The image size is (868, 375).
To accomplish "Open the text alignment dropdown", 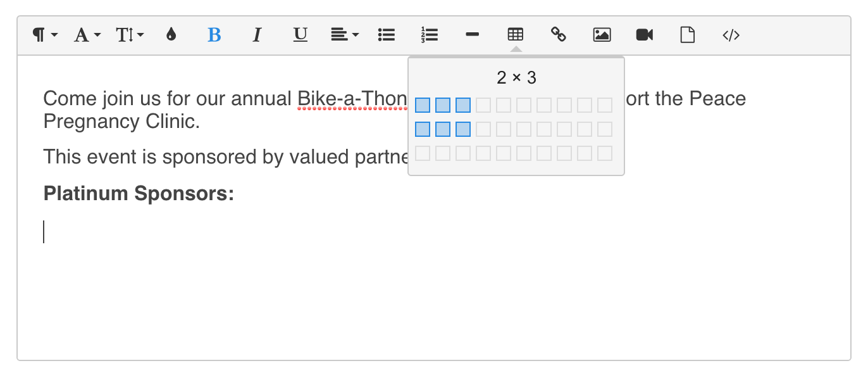I will pyautogui.click(x=345, y=35).
